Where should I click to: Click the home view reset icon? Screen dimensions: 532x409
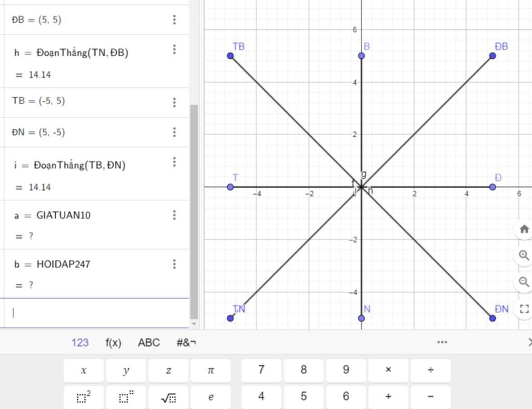coord(524,229)
